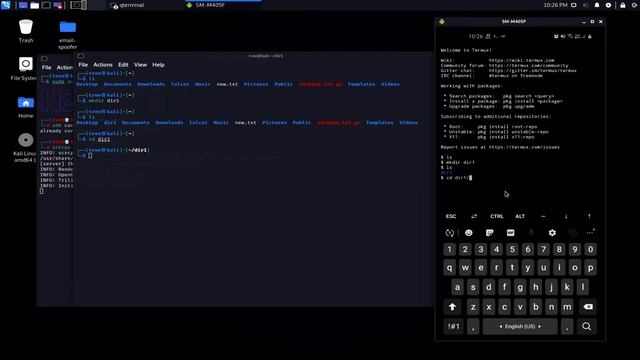Image resolution: width=640 pixels, height=360 pixels.
Task: Click the workspace switcher in top panel
Action: click(78, 5)
